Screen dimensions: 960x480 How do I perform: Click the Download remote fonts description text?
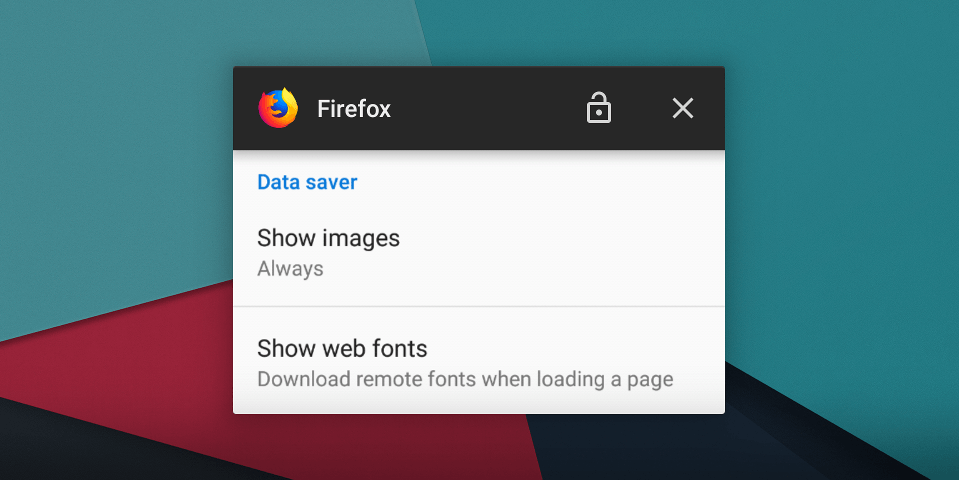tap(465, 379)
